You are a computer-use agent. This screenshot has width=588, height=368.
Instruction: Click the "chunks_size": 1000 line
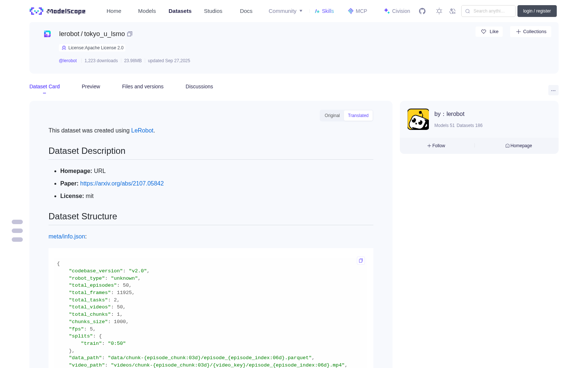[x=99, y=322]
